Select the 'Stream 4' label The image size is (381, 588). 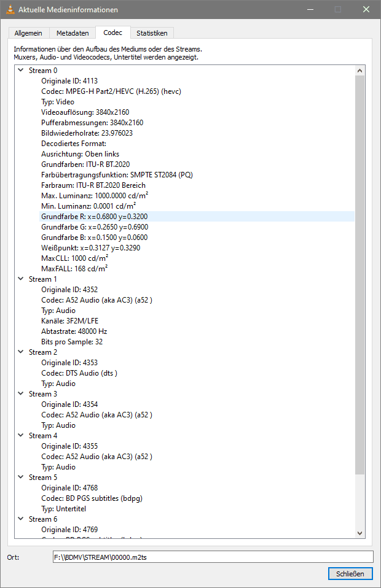coord(43,436)
